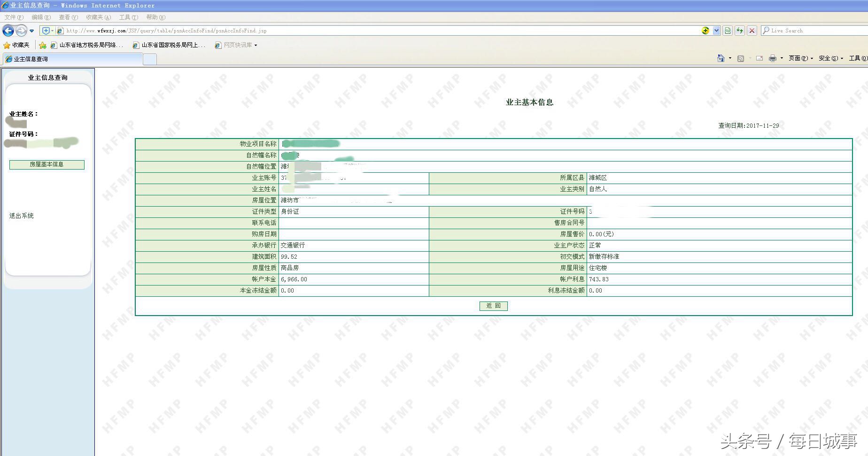The height and width of the screenshot is (456, 868).
Task: Click the 房屋基本信息 button in sidebar
Action: point(47,164)
